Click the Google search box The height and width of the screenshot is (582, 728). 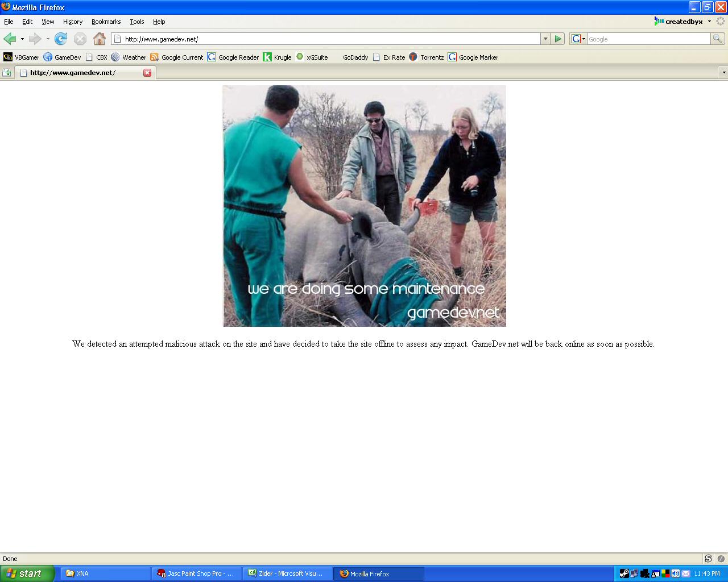pyautogui.click(x=648, y=39)
